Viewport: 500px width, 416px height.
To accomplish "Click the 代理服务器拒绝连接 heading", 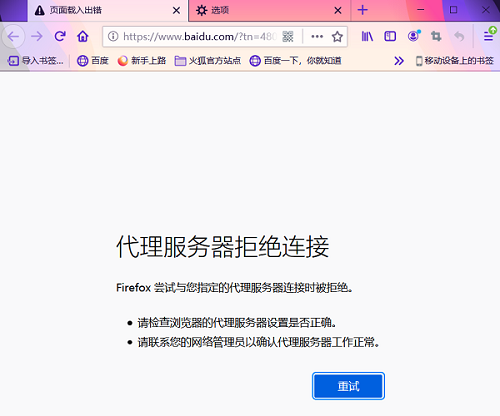I will pyautogui.click(x=223, y=247).
